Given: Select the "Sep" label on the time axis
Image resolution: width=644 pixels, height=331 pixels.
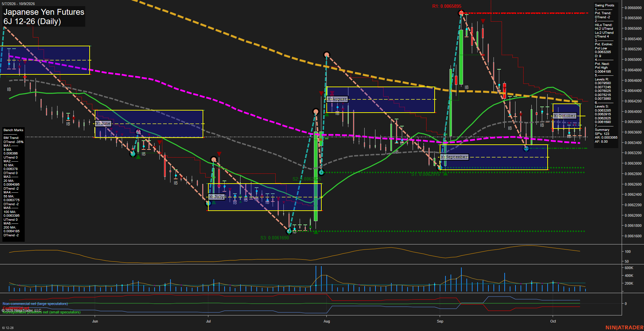Looking at the screenshot, I should pos(440,321).
